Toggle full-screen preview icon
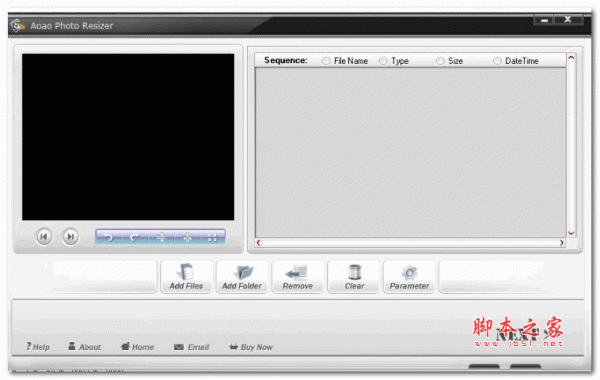This screenshot has height=380, width=600. pos(212,238)
